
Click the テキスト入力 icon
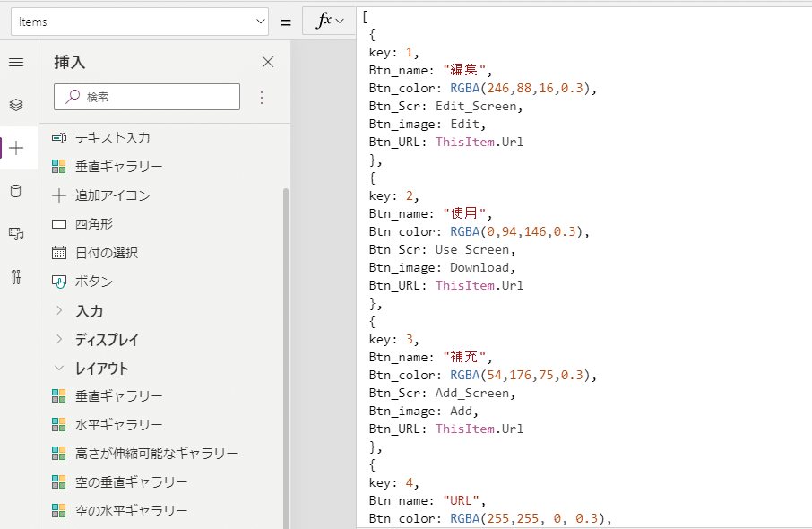59,138
